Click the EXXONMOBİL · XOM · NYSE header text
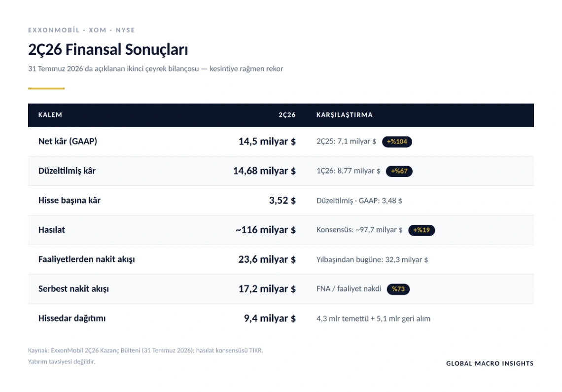 (82, 30)
